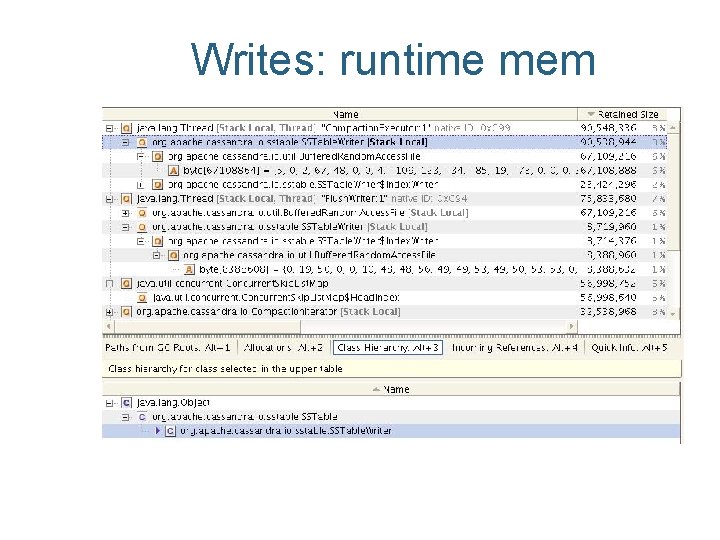Viewport: 720px width, 540px height.
Task: Click icon of SSTableWriter row with 8,719,960
Action: [x=142, y=227]
